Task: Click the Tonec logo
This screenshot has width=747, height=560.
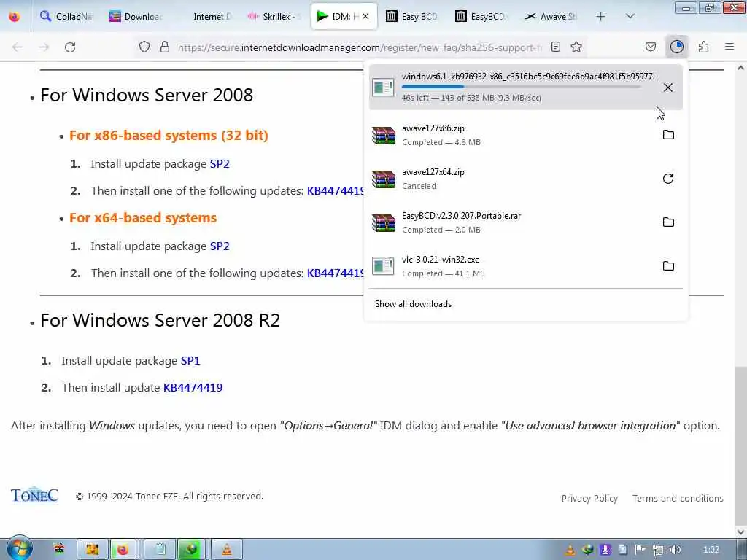Action: [34, 495]
